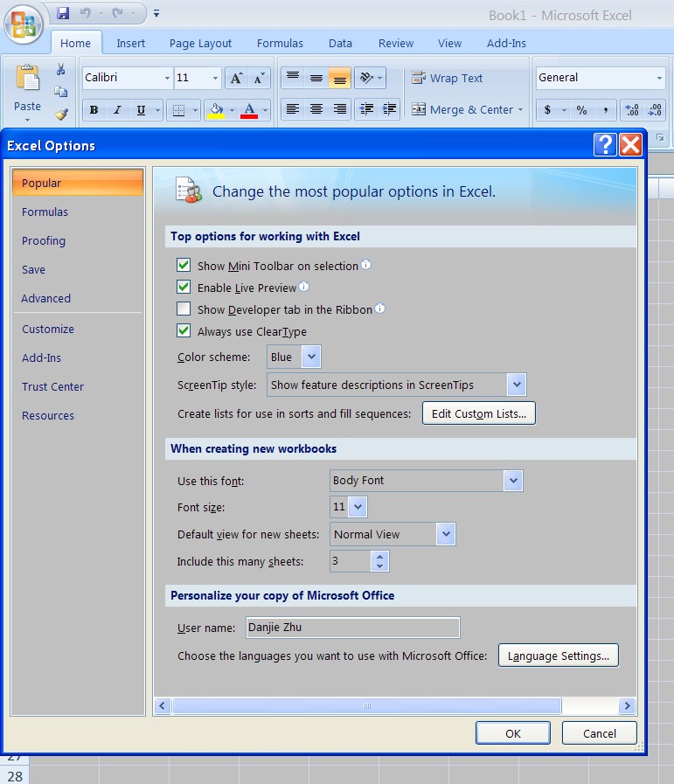Click the Cut scissors icon
The height and width of the screenshot is (784, 674).
[x=61, y=69]
